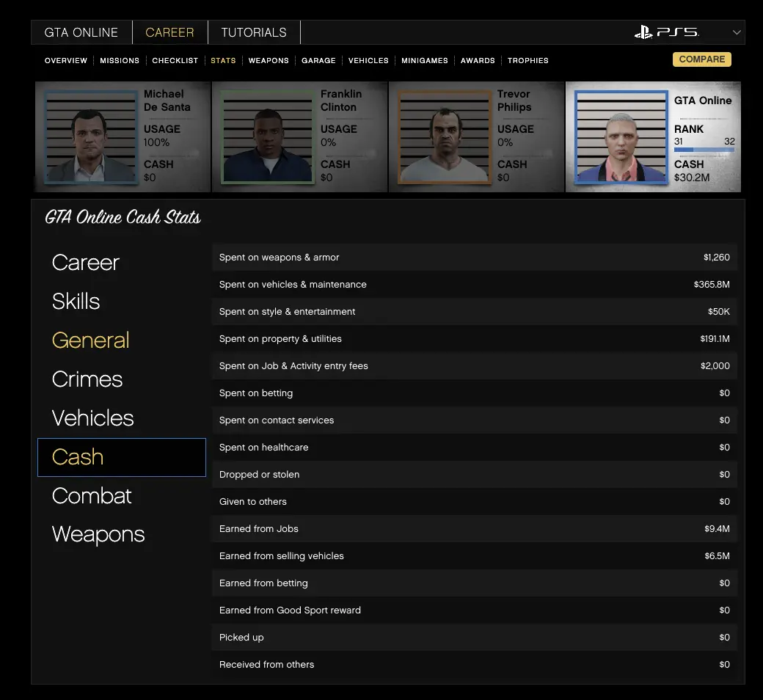The height and width of the screenshot is (700, 763).
Task: View the Combat stats category
Action: pyautogui.click(x=92, y=495)
